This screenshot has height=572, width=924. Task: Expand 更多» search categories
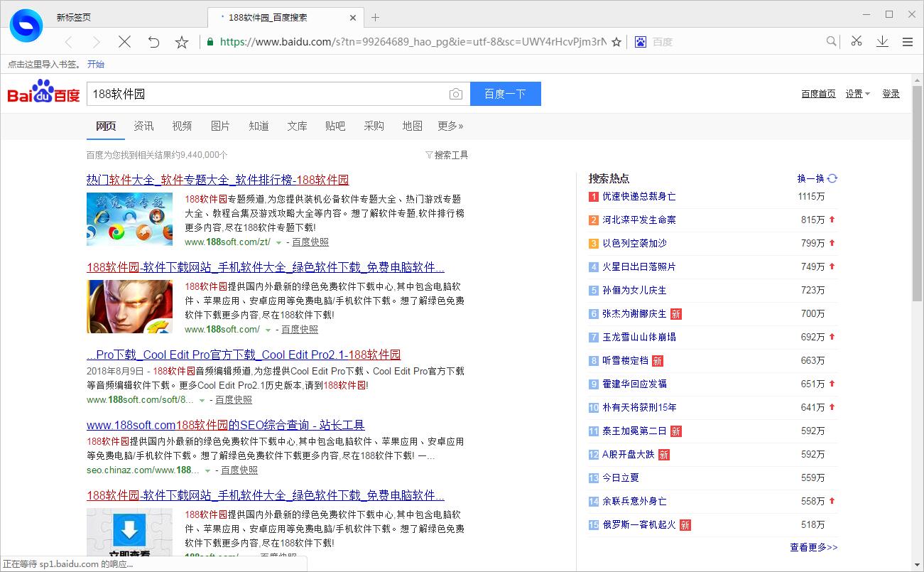(x=450, y=126)
